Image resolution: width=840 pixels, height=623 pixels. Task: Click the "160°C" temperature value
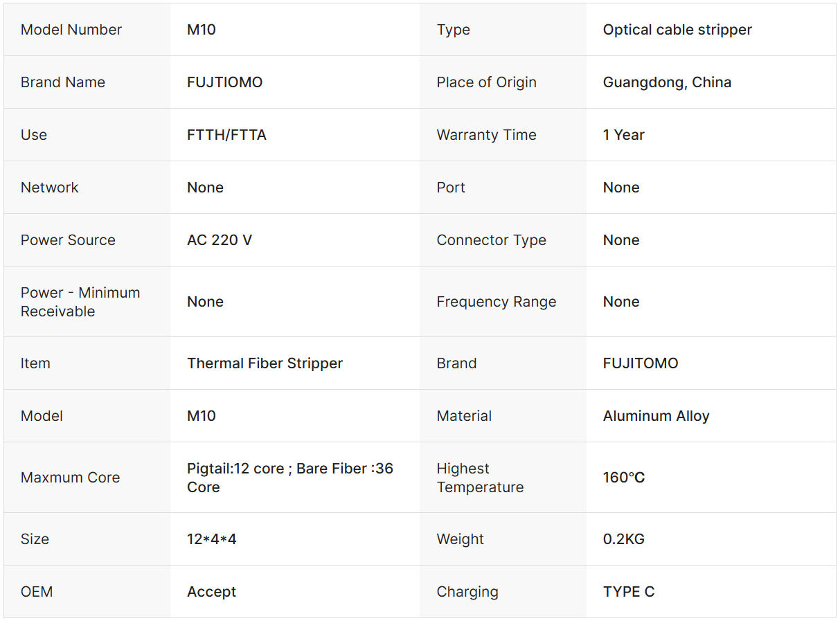[x=624, y=478]
